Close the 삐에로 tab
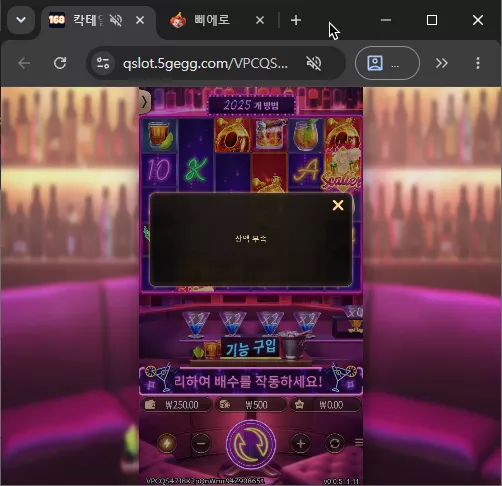Image resolution: width=502 pixels, height=486 pixels. coord(260,20)
